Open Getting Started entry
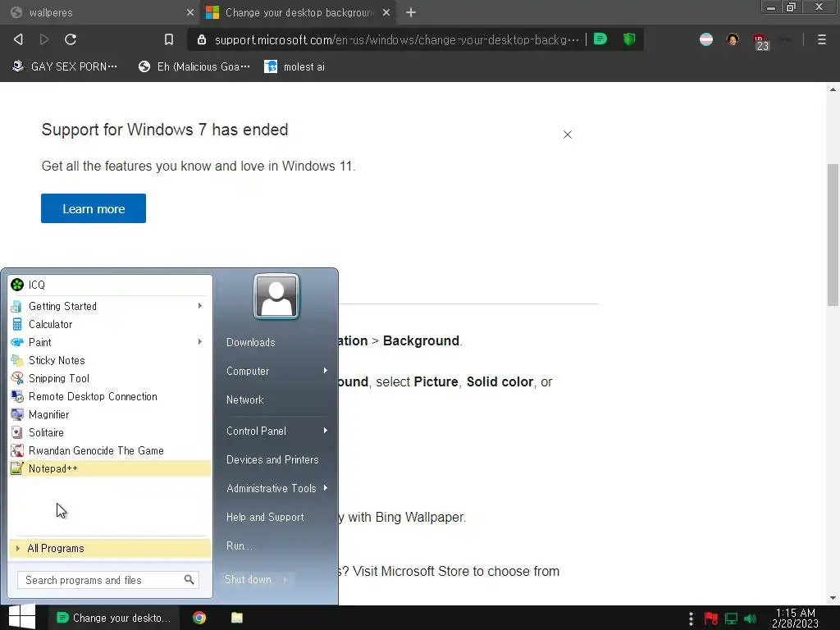 point(110,307)
